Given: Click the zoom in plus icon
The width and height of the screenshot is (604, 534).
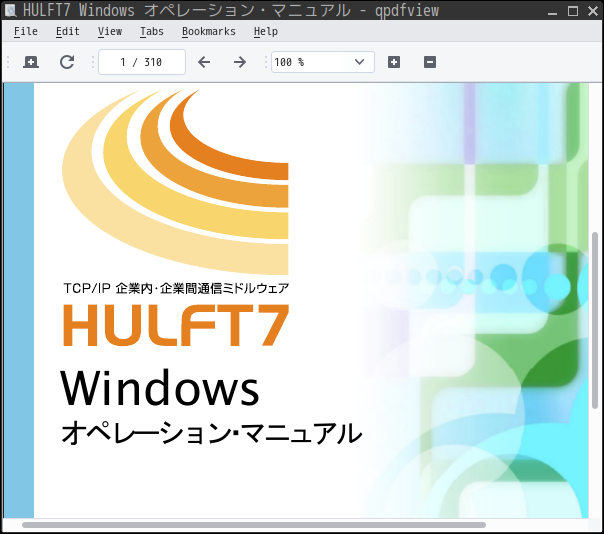Looking at the screenshot, I should click(394, 62).
